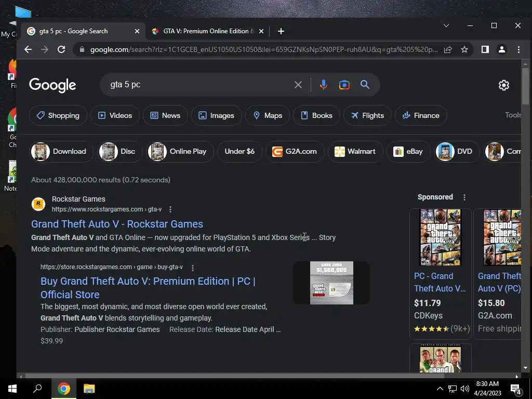Viewport: 532px width, 399px height.
Task: Click the forward navigation arrow
Action: tap(45, 49)
